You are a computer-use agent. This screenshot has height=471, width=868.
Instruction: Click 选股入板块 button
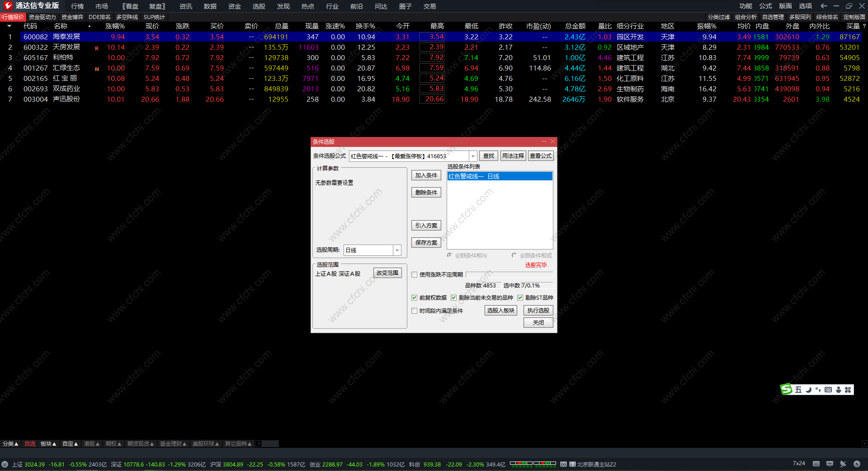(x=500, y=311)
